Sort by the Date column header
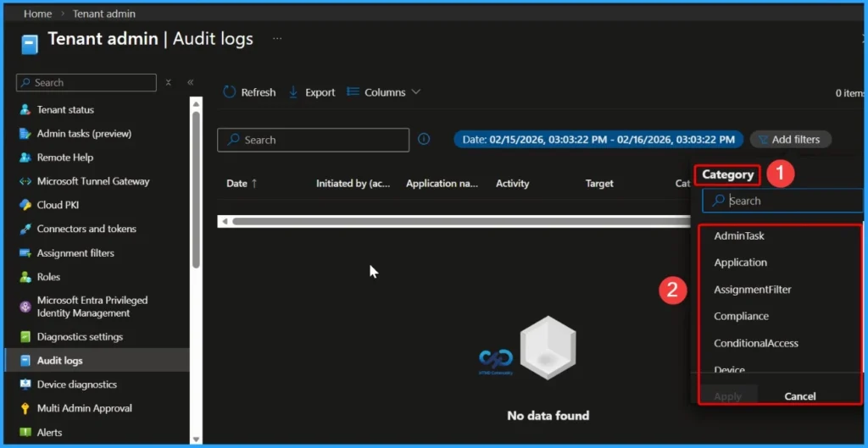The width and height of the screenshot is (868, 448). coord(242,184)
